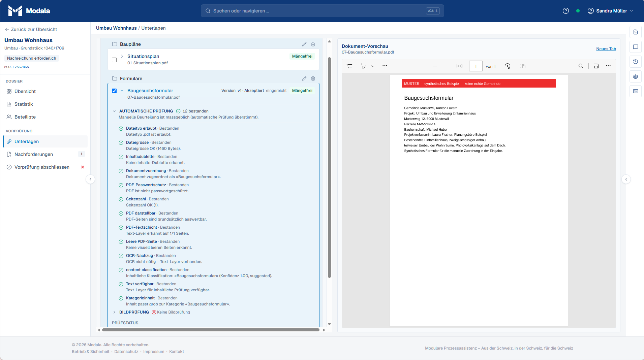Toggle the PDF table of contents icon
Screen dimensions: 644x360
tap(349, 66)
